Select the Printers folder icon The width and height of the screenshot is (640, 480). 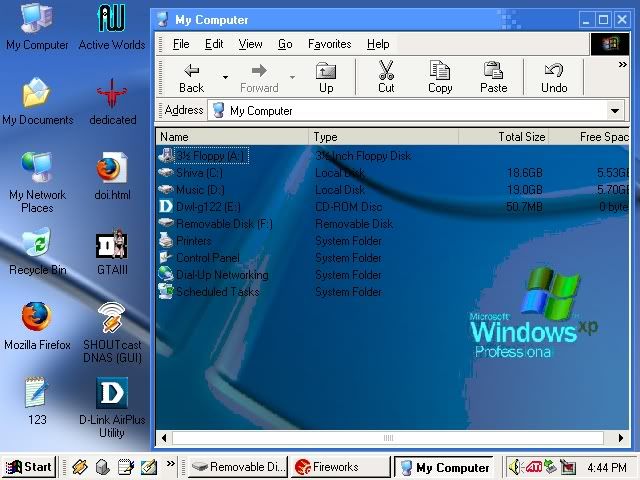pos(166,240)
